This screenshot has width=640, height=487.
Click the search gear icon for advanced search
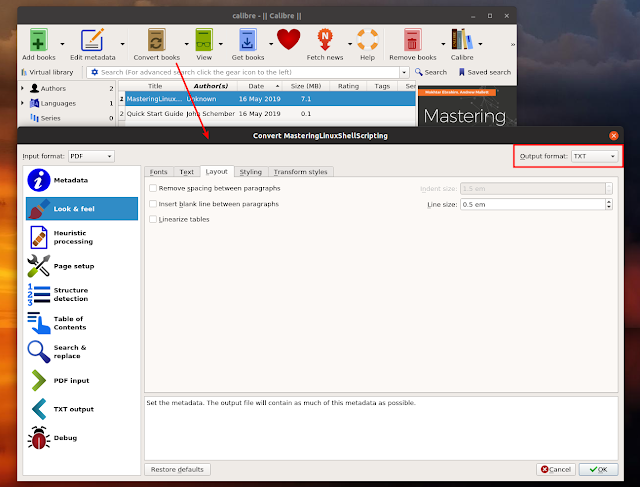pos(95,72)
